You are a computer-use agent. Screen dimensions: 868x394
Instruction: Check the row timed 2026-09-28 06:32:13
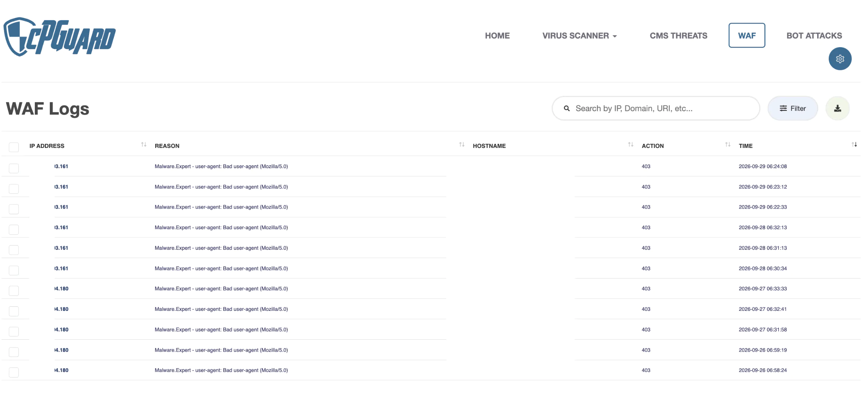click(x=14, y=229)
